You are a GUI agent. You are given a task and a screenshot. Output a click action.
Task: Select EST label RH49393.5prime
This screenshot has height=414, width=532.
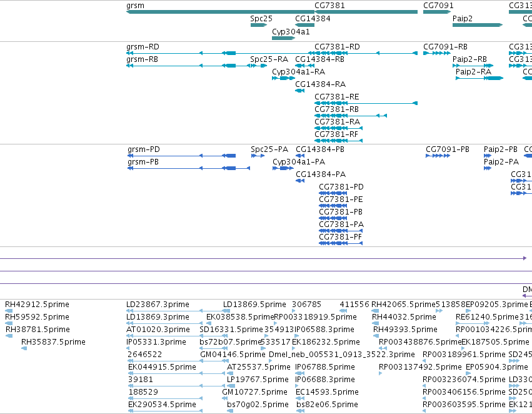click(405, 330)
